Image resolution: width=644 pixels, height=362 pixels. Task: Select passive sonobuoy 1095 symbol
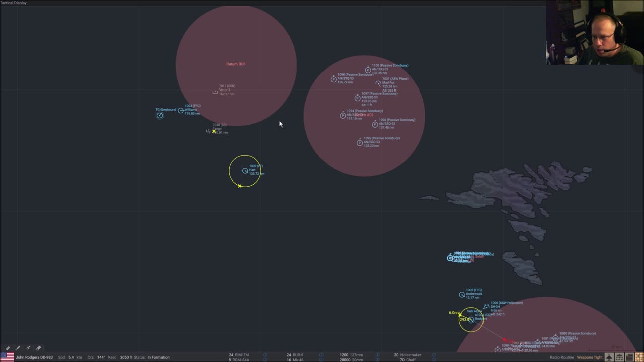tap(360, 143)
